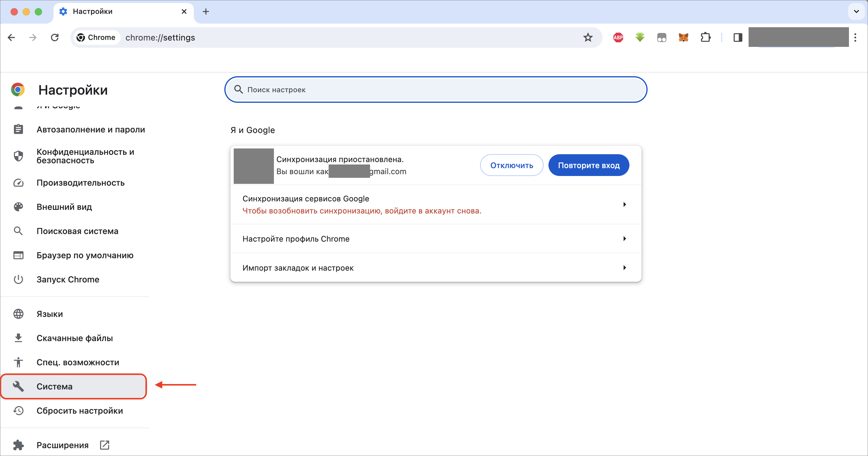Reload the settings page
The image size is (868, 456).
pyautogui.click(x=55, y=37)
